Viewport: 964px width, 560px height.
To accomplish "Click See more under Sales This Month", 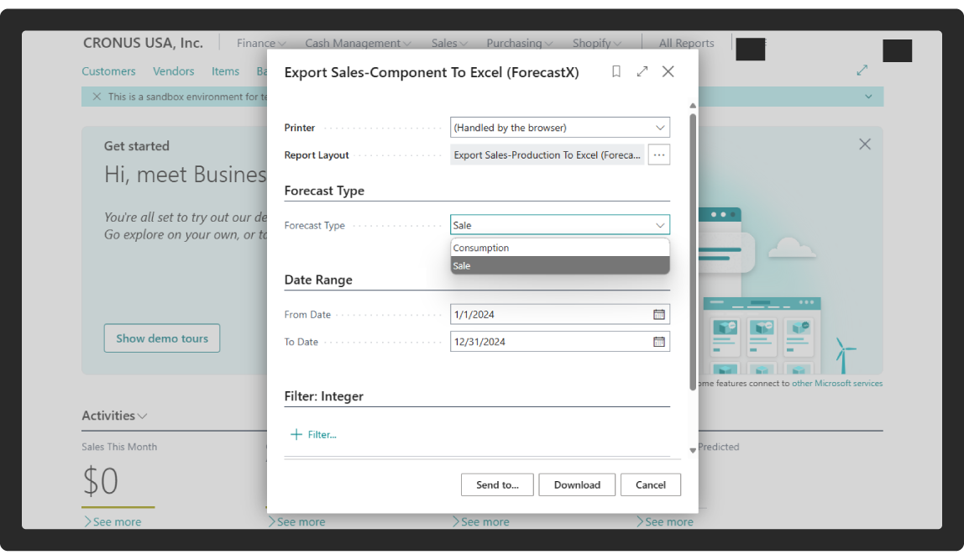I will (x=113, y=521).
